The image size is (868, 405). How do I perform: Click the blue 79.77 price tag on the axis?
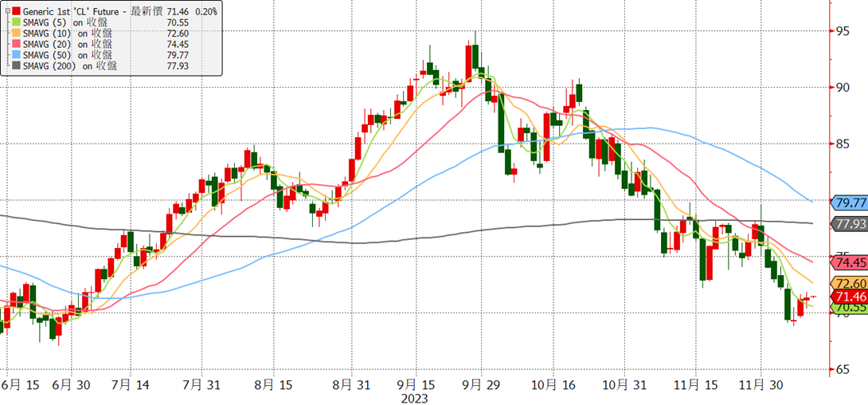tap(850, 202)
